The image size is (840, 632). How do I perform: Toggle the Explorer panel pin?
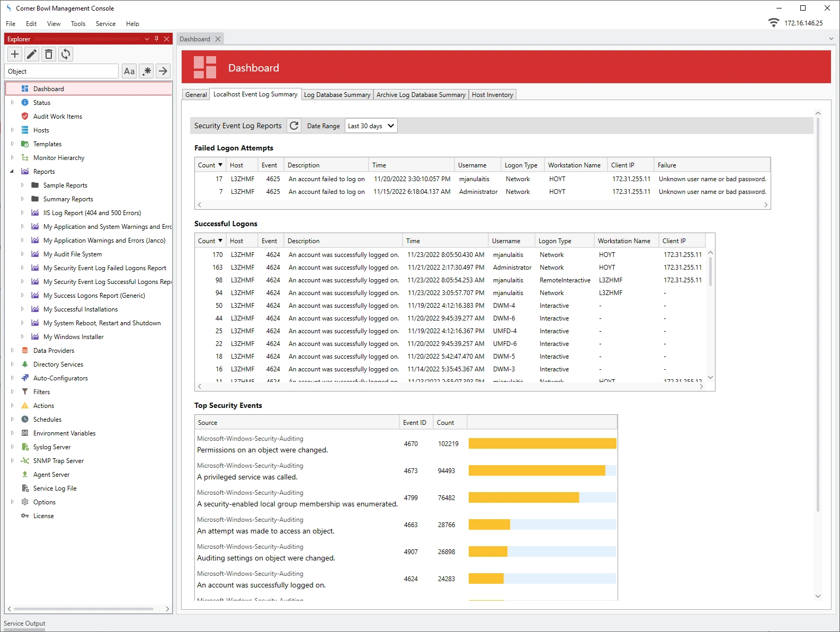pos(156,39)
